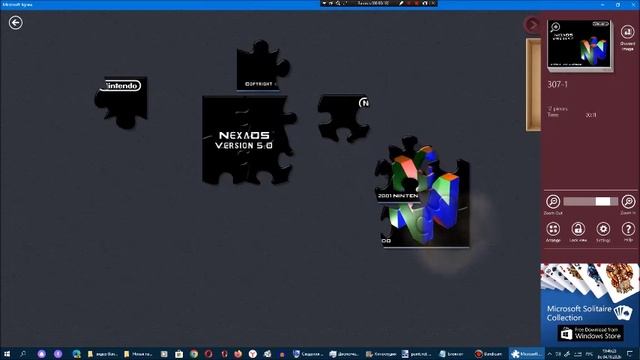Click the zoom slider bar
Image resolution: width=640 pixels, height=360 pixels.
tap(591, 201)
